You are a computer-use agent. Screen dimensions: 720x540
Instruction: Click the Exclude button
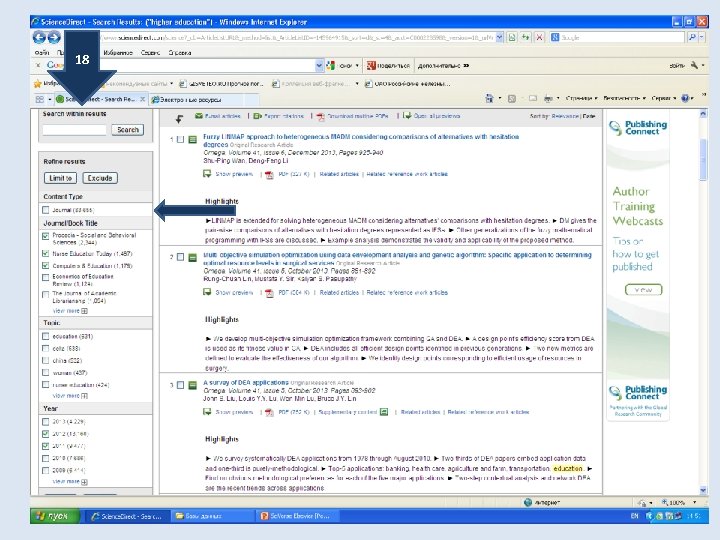click(100, 178)
